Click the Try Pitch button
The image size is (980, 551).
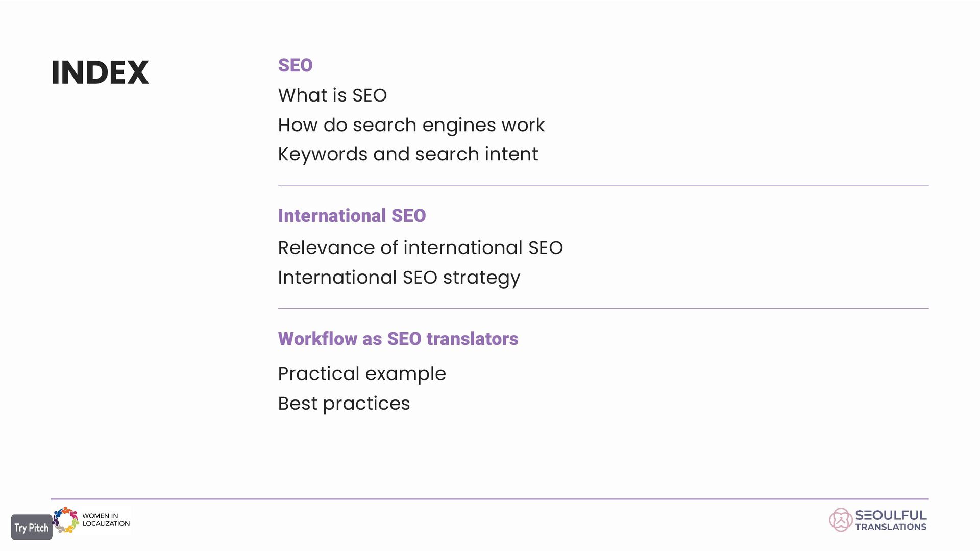pyautogui.click(x=32, y=527)
